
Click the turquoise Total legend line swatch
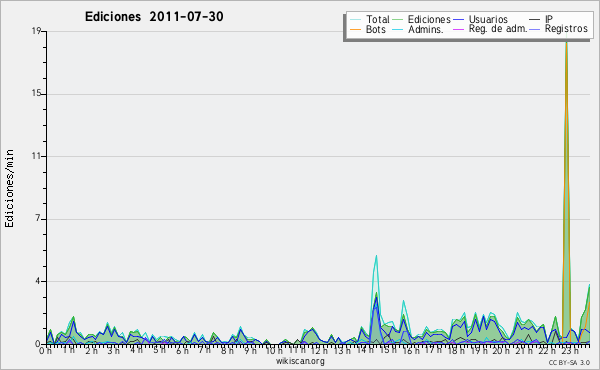pyautogui.click(x=355, y=20)
